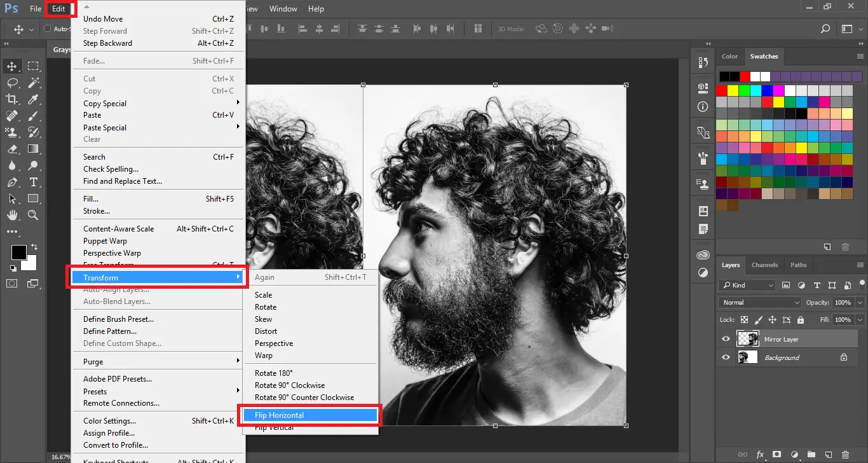868x463 pixels.
Task: Toggle lock position in the Layers panel
Action: [772, 320]
